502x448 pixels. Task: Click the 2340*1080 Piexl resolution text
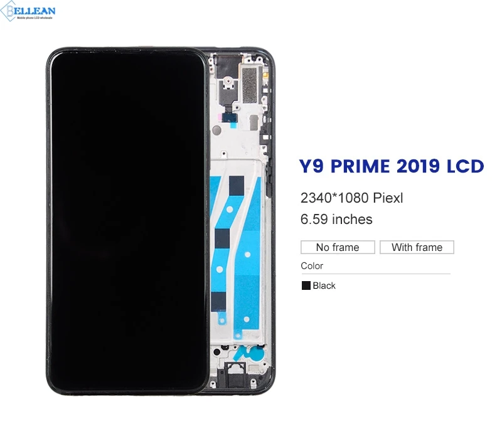pos(351,198)
